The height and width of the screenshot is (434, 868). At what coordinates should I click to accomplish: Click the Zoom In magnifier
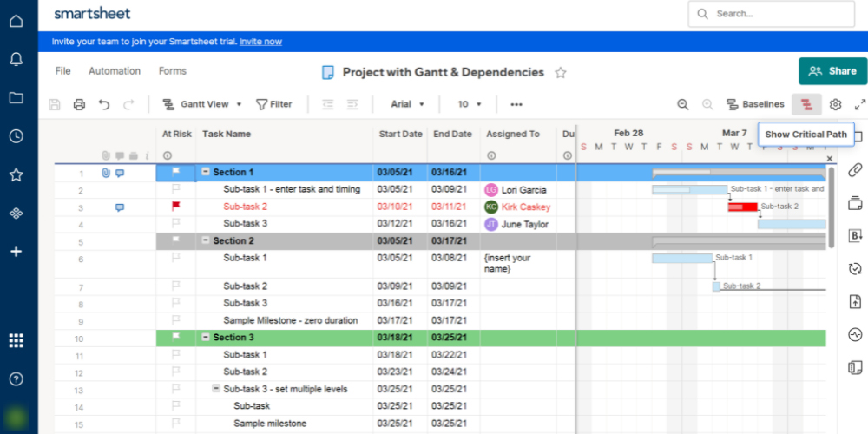[x=707, y=104]
